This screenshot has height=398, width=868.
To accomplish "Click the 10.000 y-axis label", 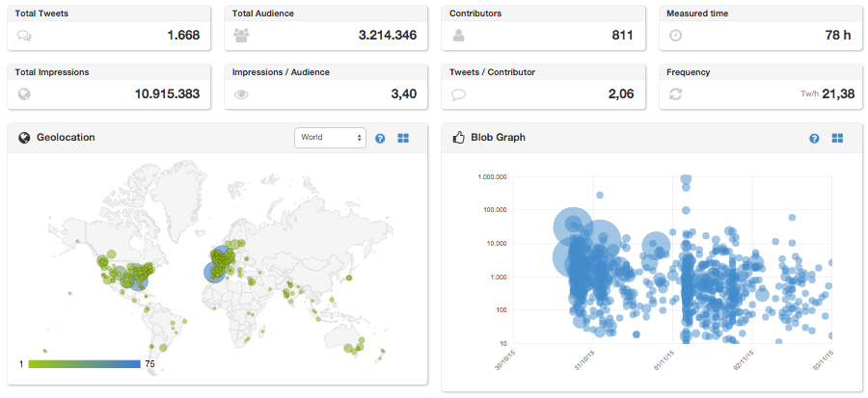I will [496, 243].
